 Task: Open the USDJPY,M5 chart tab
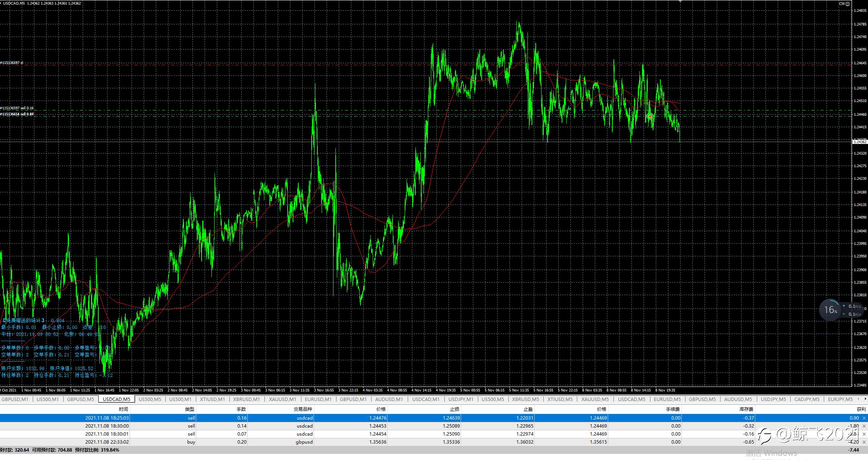coord(774,399)
